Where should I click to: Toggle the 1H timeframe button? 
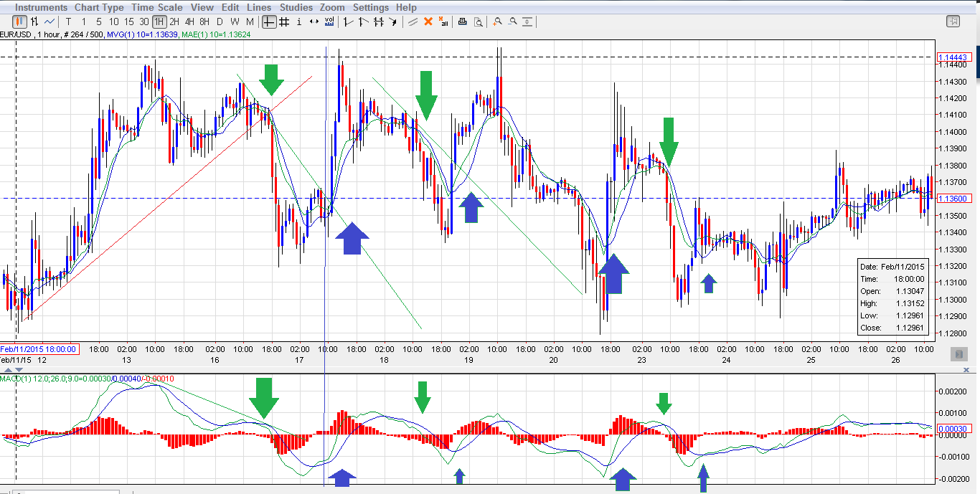[159, 22]
